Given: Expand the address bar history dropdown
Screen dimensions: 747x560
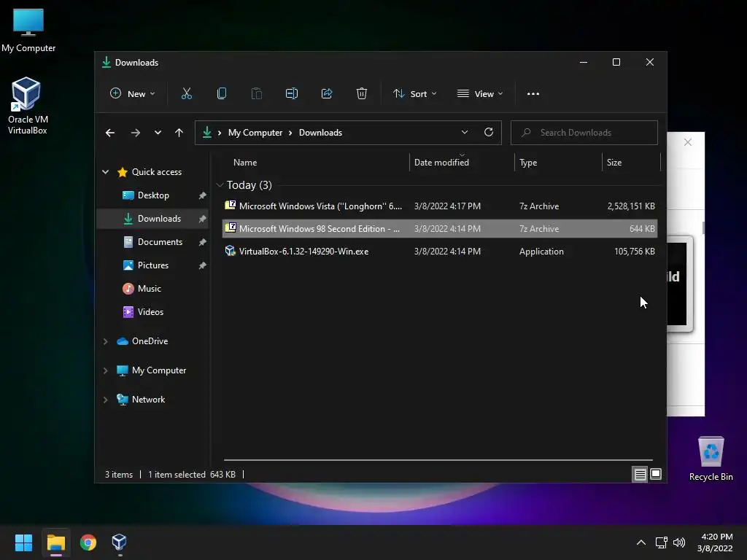Looking at the screenshot, I should pos(465,133).
